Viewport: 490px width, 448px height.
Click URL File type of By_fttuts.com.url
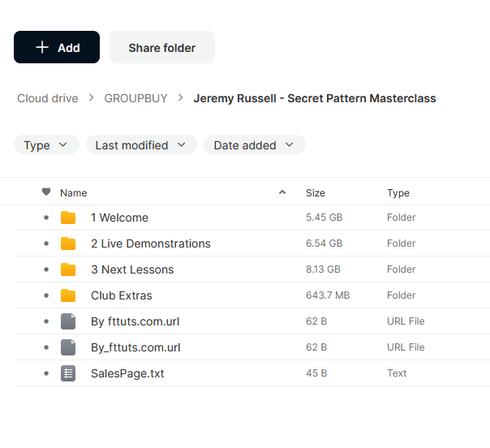(406, 347)
